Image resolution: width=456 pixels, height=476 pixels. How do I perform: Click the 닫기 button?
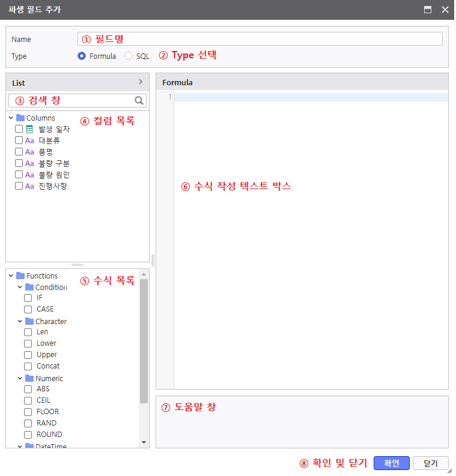point(430,463)
